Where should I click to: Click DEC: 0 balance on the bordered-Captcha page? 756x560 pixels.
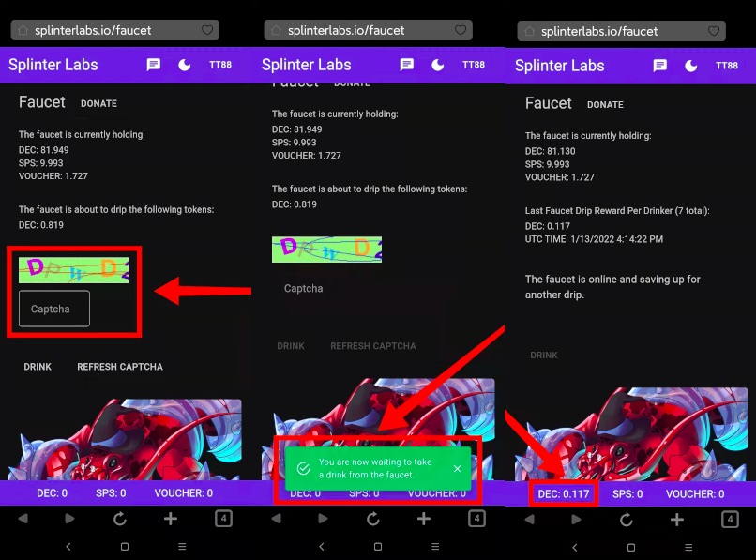(x=53, y=493)
